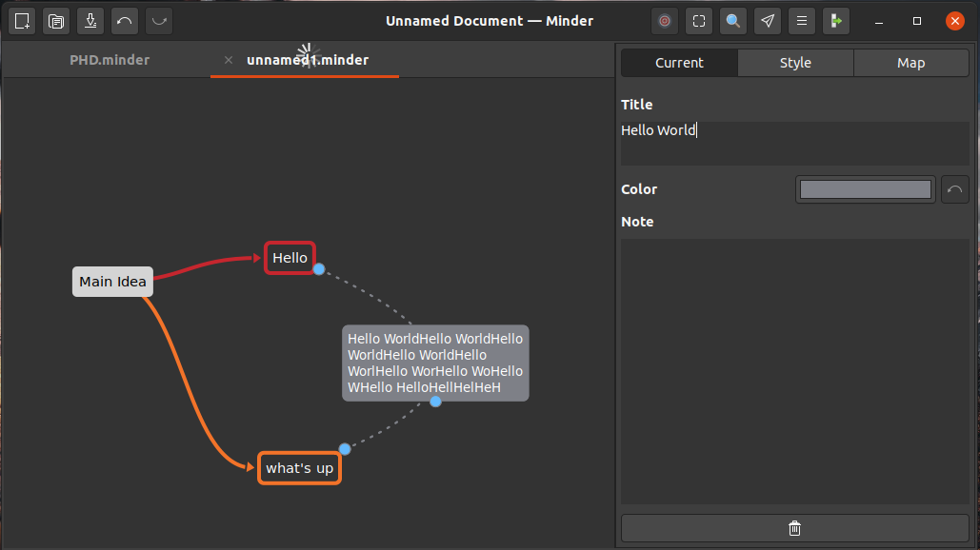The height and width of the screenshot is (550, 980).
Task: Toggle the sidebar properties panel icon
Action: pyautogui.click(x=835, y=21)
